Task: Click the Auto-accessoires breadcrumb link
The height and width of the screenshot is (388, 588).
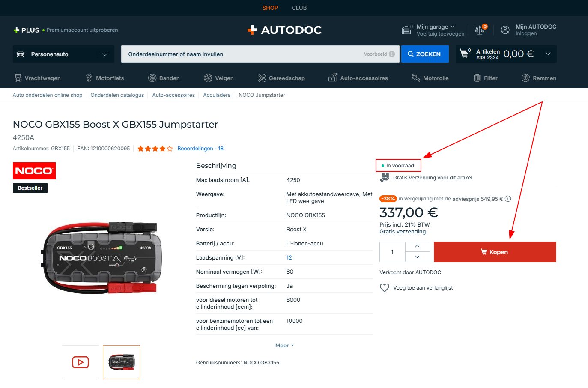Action: (173, 95)
